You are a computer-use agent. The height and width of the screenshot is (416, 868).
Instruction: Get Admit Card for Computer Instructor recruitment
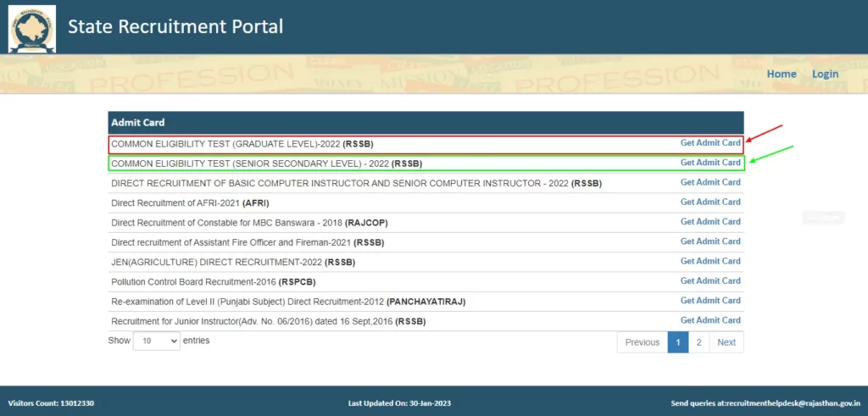tap(710, 182)
